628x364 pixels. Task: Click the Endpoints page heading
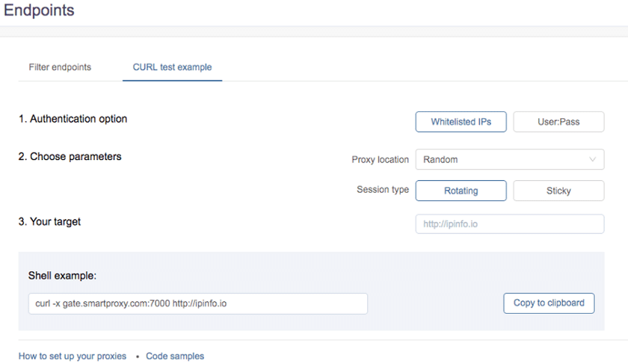click(x=39, y=10)
